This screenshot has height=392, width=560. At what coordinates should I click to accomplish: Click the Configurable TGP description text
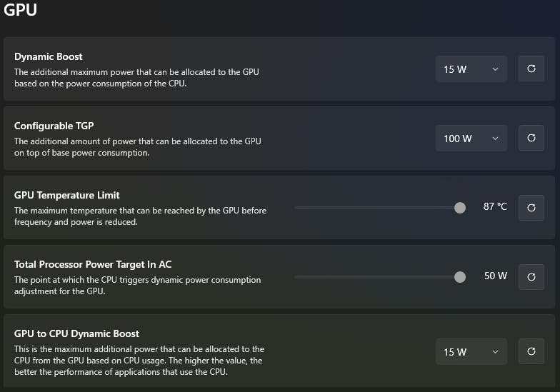click(x=138, y=146)
